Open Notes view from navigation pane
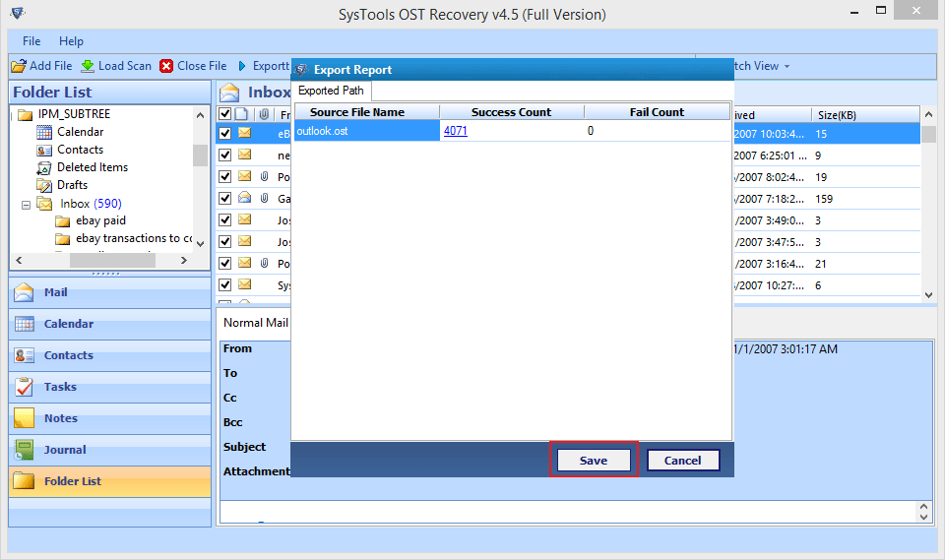The image size is (945, 560). click(x=109, y=417)
